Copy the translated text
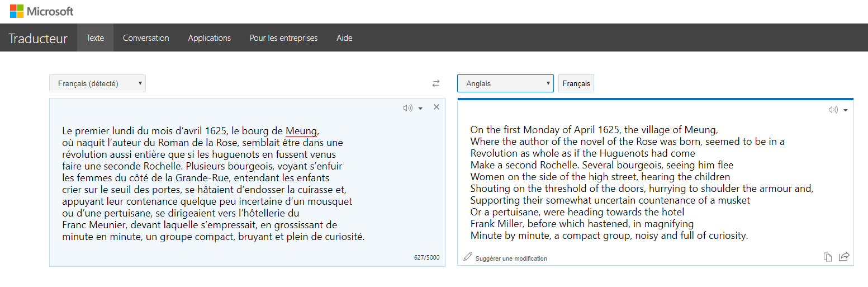The width and height of the screenshot is (868, 287). coord(828,257)
